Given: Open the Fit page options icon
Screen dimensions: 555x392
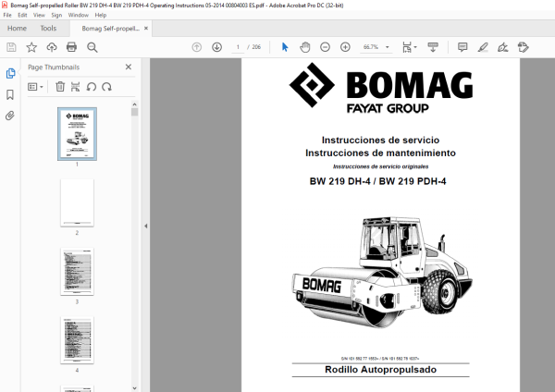Looking at the screenshot, I should [407, 47].
